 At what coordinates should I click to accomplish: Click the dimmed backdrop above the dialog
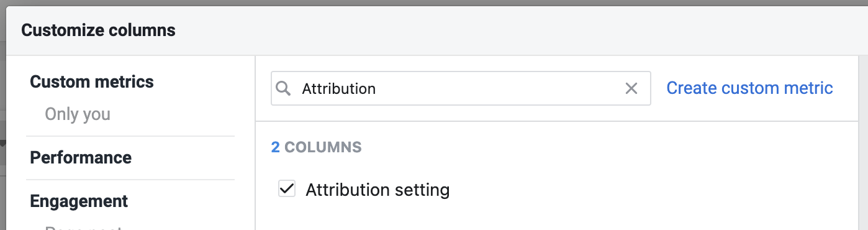pyautogui.click(x=434, y=3)
